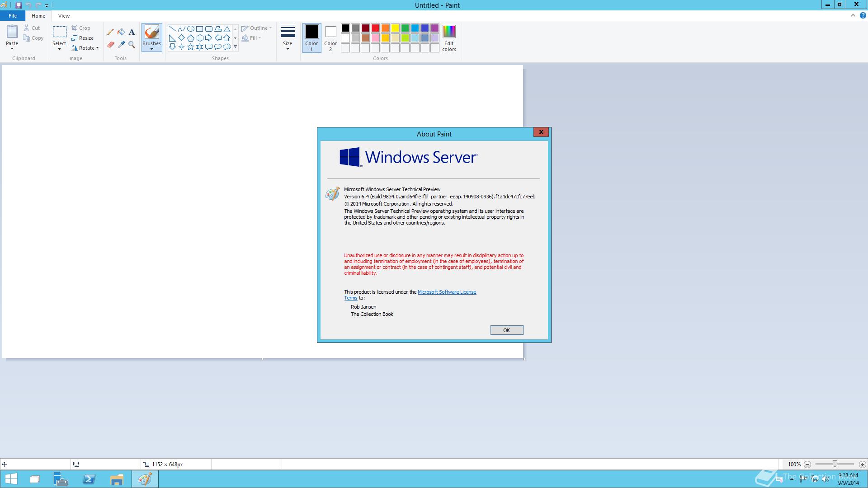Choose the Oval callout shape
868x488 pixels.
pos(217,47)
